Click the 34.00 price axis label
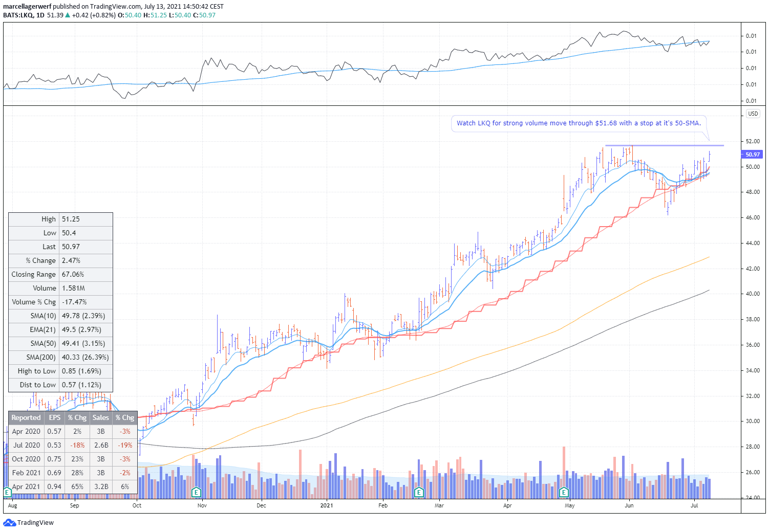The image size is (769, 532). [x=753, y=370]
